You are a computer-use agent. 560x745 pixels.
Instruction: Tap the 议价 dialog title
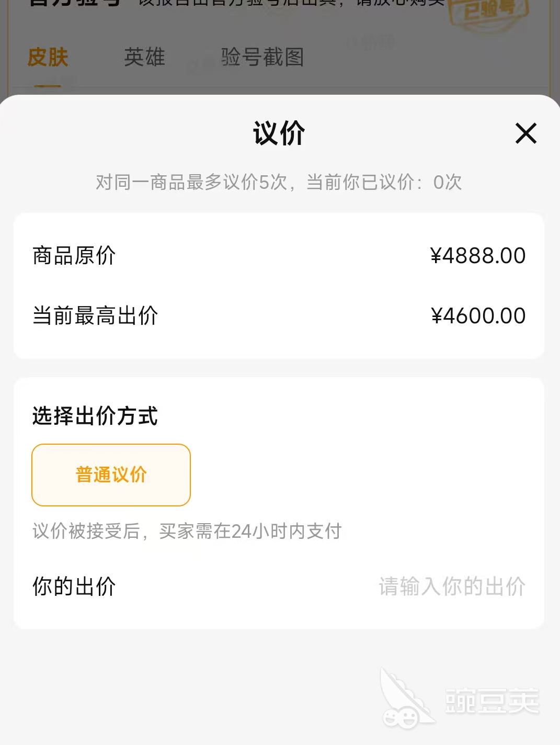(x=279, y=133)
